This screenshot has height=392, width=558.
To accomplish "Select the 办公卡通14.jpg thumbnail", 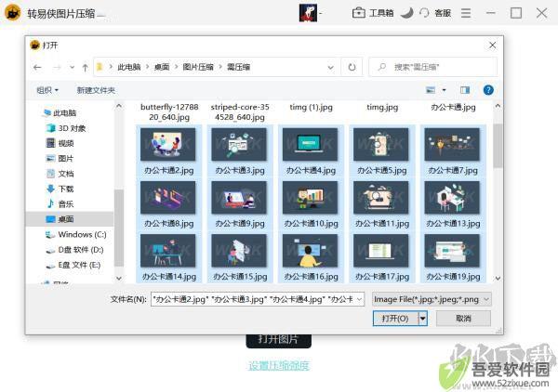I will tap(168, 251).
